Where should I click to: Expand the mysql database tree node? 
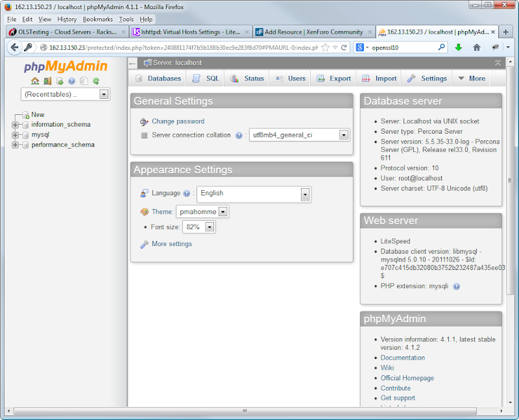pos(15,135)
